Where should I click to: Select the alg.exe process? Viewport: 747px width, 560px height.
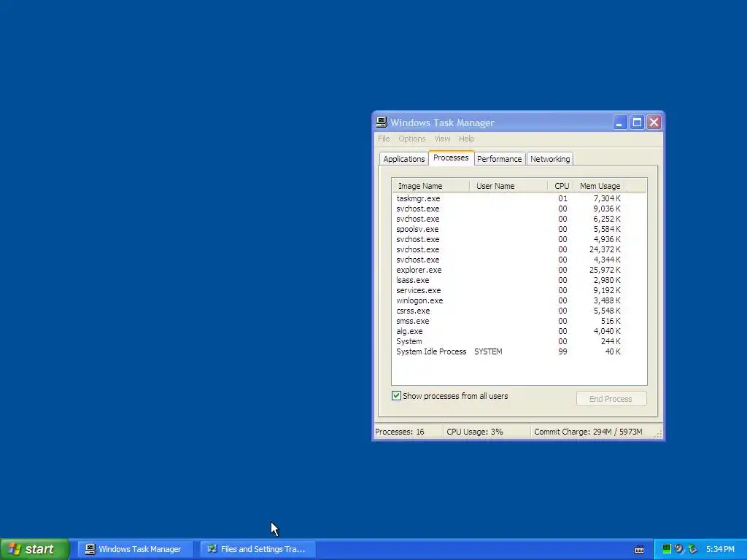pos(508,331)
